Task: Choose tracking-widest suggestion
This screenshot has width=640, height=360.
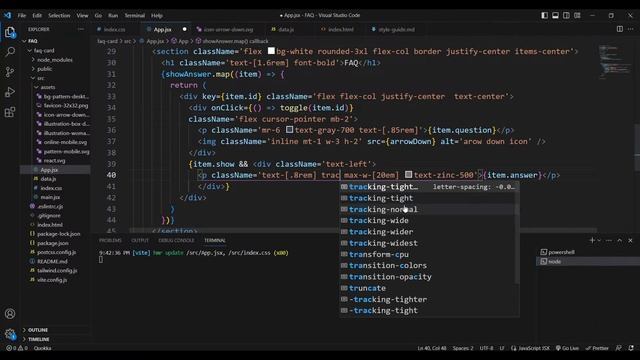Action: pos(428,243)
